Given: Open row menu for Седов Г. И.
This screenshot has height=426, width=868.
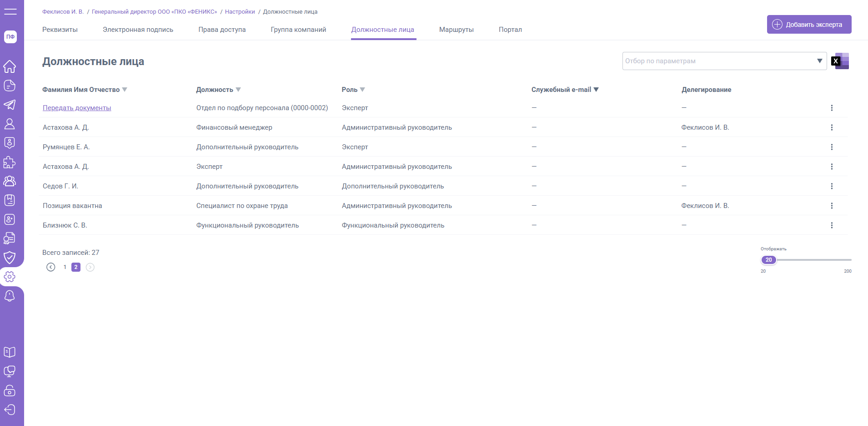Looking at the screenshot, I should (832, 186).
